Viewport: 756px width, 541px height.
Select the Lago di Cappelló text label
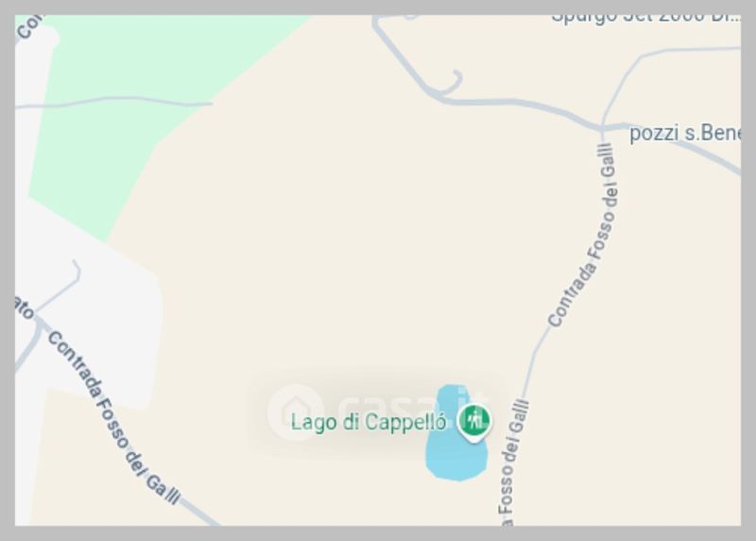tap(369, 422)
